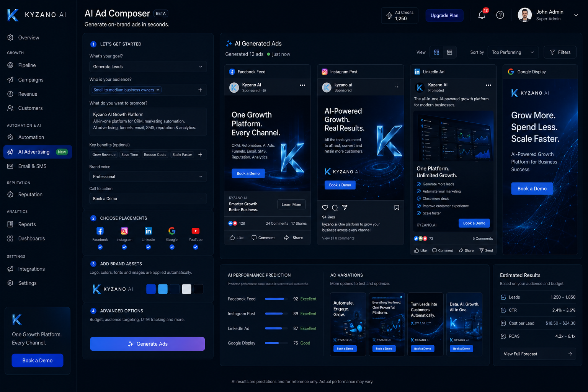The height and width of the screenshot is (392, 588).
Task: Open Turn Leads Into Customers variation thumbnail
Action: (x=425, y=324)
